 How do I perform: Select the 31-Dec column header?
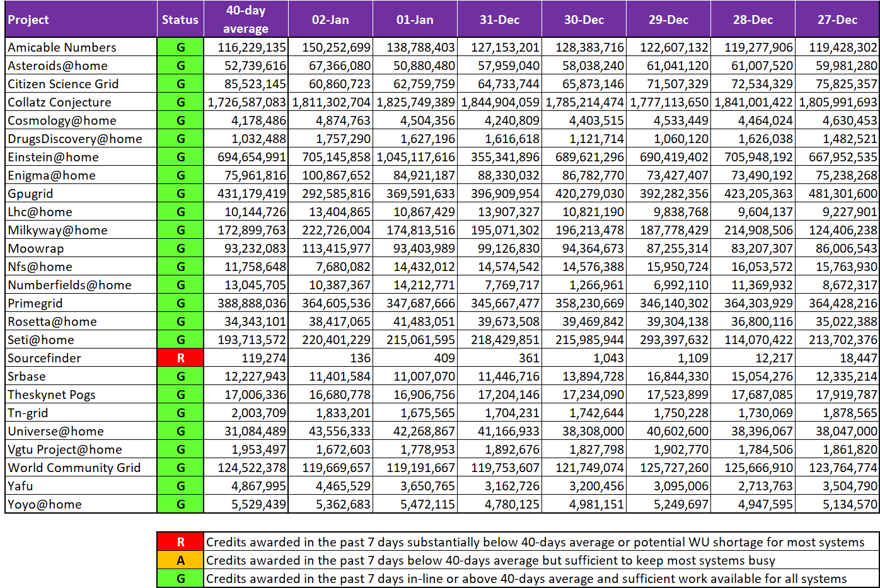pos(499,20)
